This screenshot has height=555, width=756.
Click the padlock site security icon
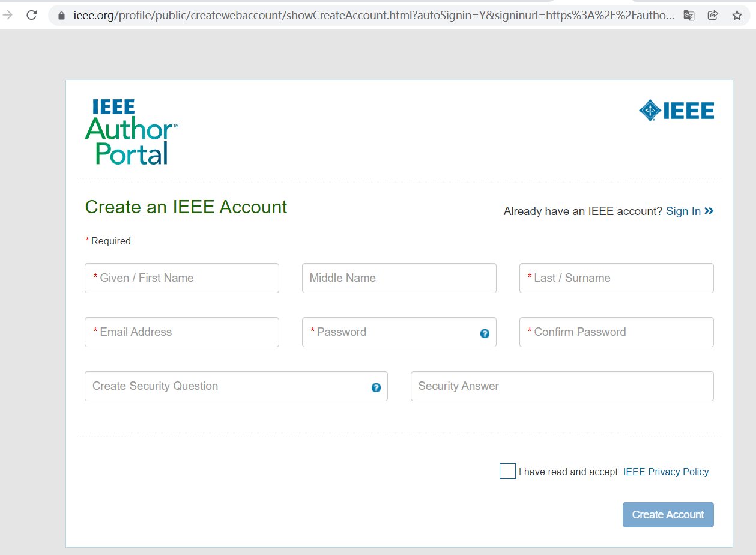[60, 15]
